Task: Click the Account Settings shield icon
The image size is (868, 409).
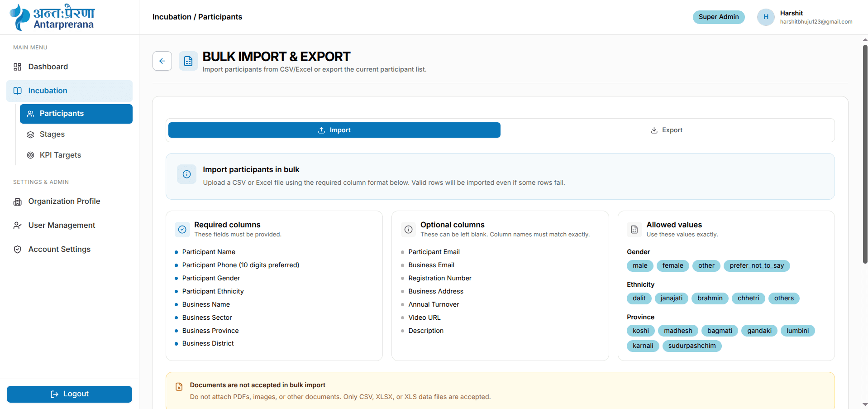Action: (18, 250)
